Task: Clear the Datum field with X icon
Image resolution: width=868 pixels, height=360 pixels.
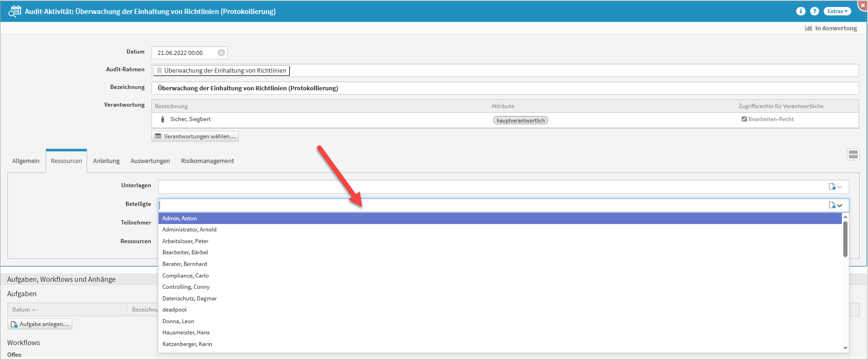Action: coord(221,53)
